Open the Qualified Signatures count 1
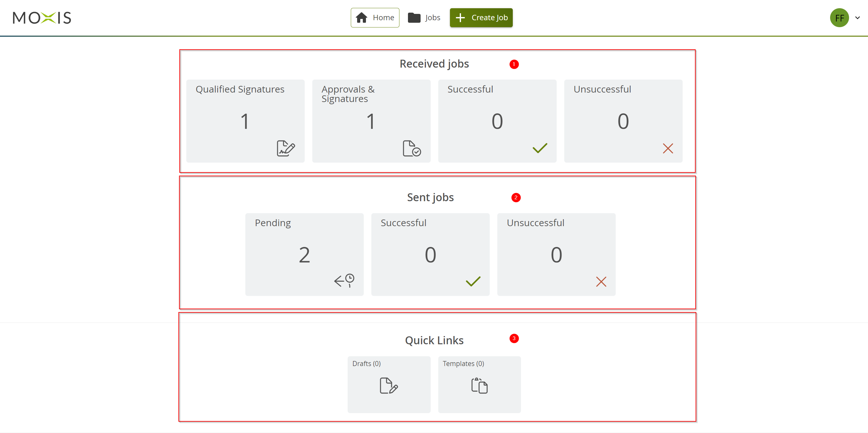Screen dimensions: 868x433 245,121
